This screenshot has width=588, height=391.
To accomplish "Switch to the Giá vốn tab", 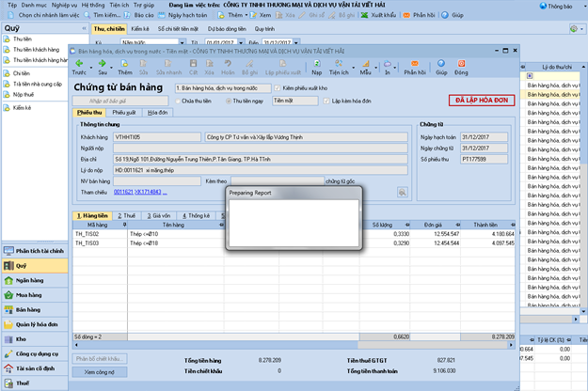I will 159,216.
